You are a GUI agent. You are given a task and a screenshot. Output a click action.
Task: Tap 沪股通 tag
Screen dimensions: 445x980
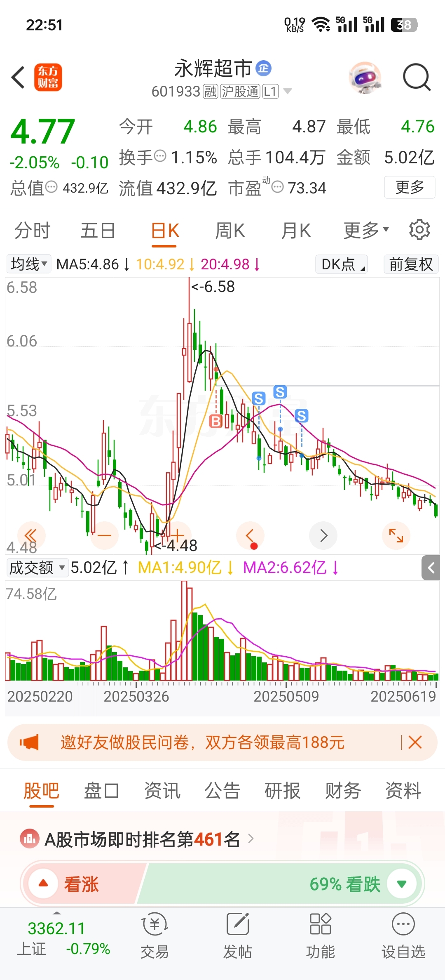(x=240, y=91)
